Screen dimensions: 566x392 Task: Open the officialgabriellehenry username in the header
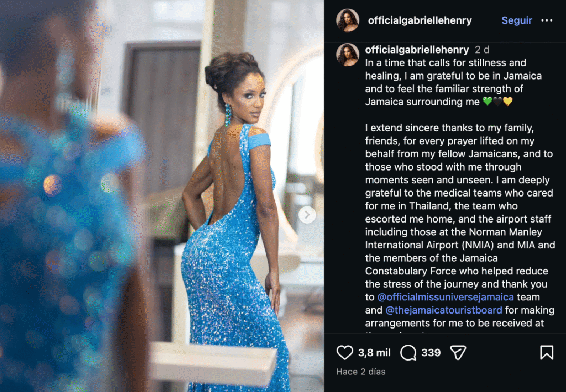point(420,20)
